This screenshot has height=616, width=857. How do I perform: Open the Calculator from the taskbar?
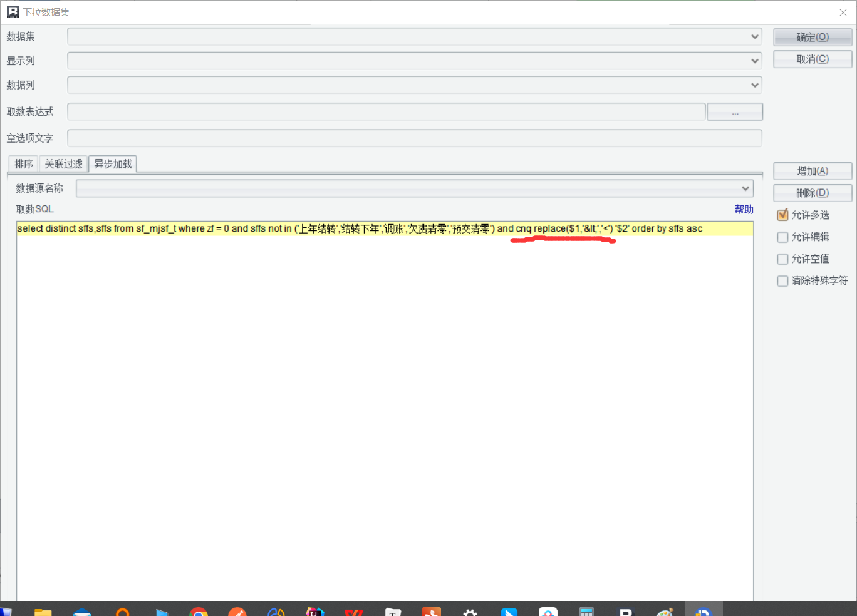(x=587, y=612)
